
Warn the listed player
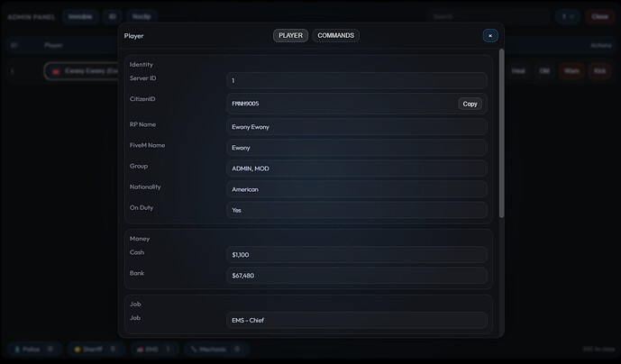tap(571, 71)
